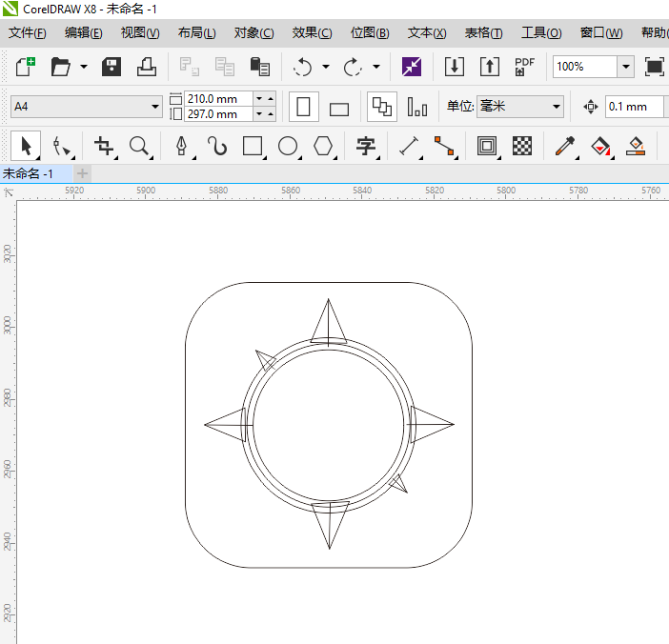
Task: Select the Pick (arrow) tool
Action: (x=26, y=146)
